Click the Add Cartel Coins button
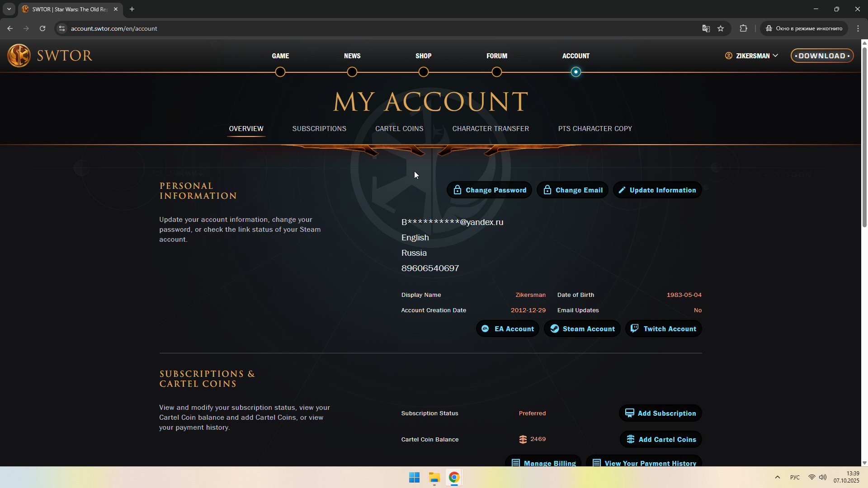 660,440
